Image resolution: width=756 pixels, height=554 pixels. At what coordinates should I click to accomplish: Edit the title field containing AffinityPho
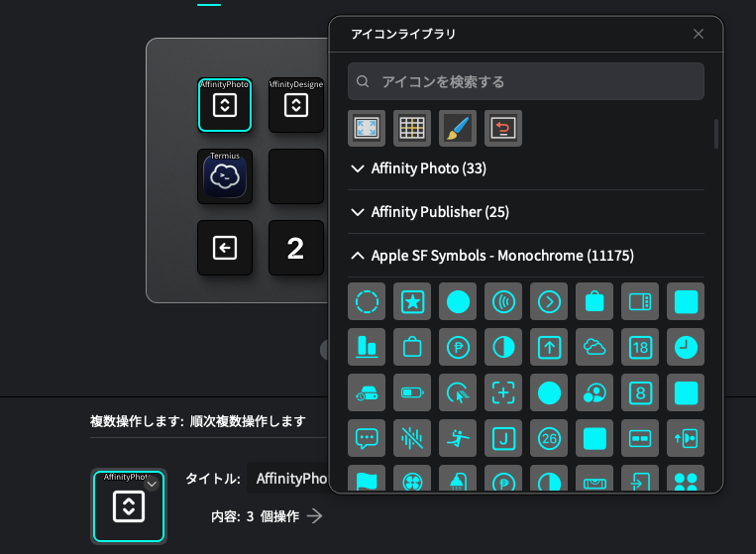click(288, 478)
